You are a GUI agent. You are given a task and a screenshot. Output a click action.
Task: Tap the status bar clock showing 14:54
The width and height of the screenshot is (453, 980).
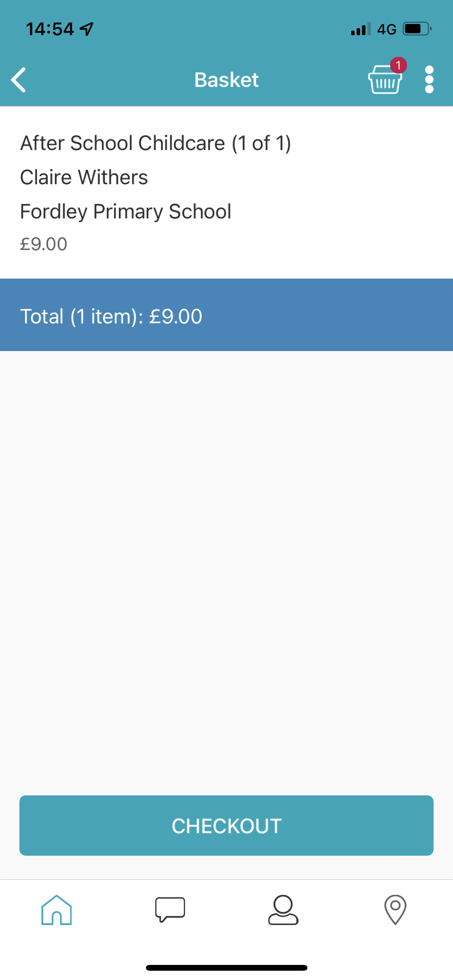(x=50, y=29)
